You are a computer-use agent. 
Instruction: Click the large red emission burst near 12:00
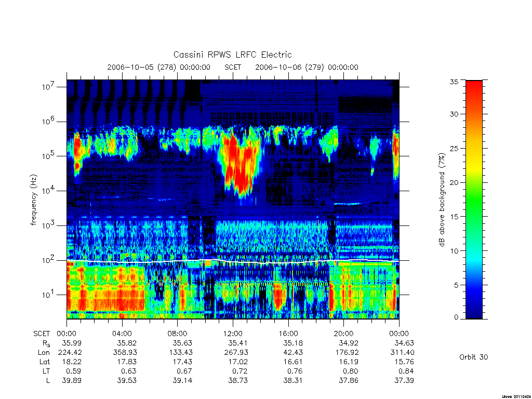click(x=239, y=163)
